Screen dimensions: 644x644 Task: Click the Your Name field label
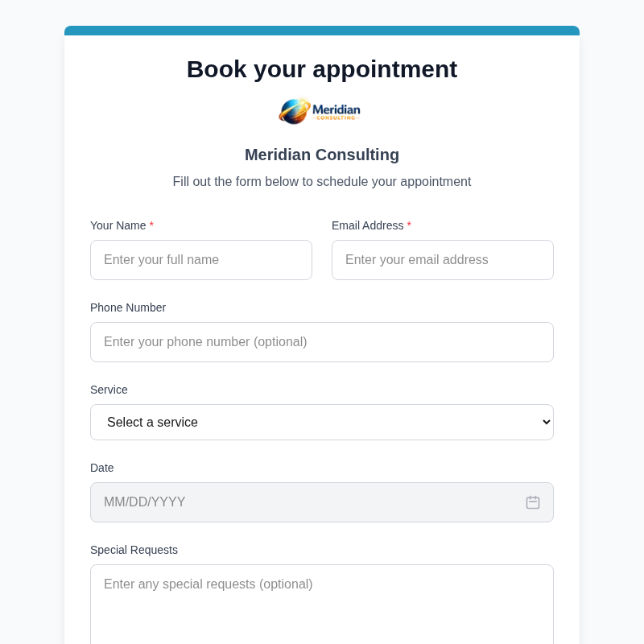(x=117, y=226)
